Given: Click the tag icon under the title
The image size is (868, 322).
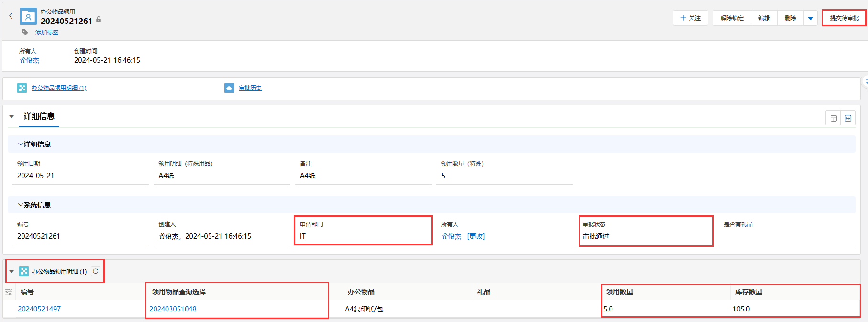Looking at the screenshot, I should pos(25,32).
